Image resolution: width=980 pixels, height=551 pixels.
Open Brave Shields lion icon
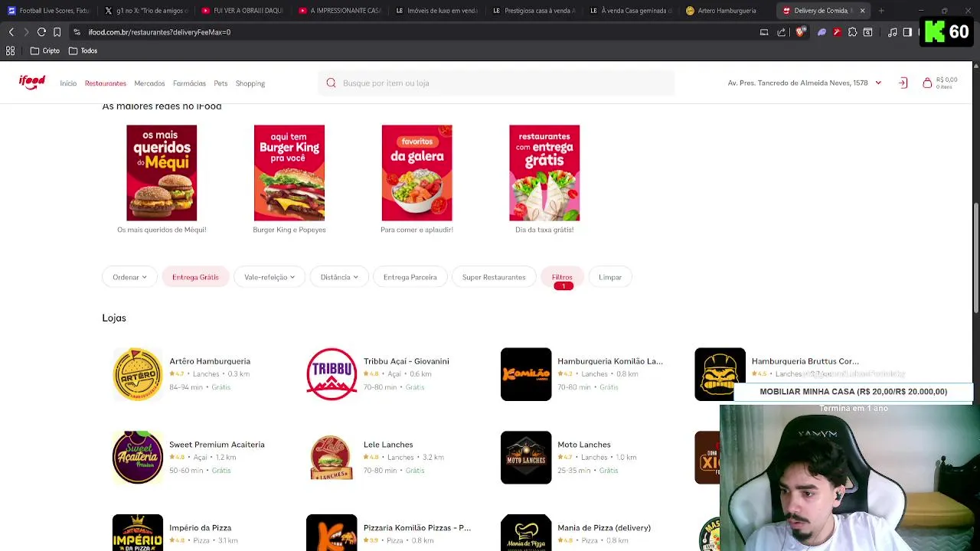[x=801, y=32]
